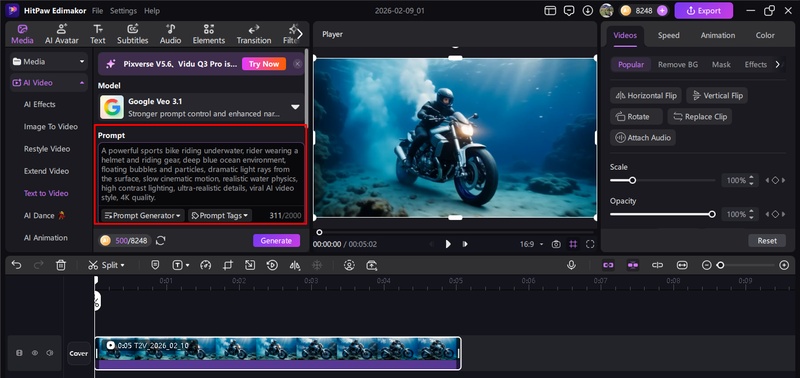
Task: Click the resize-to-fit icon in timeline toolbar
Action: (249, 265)
